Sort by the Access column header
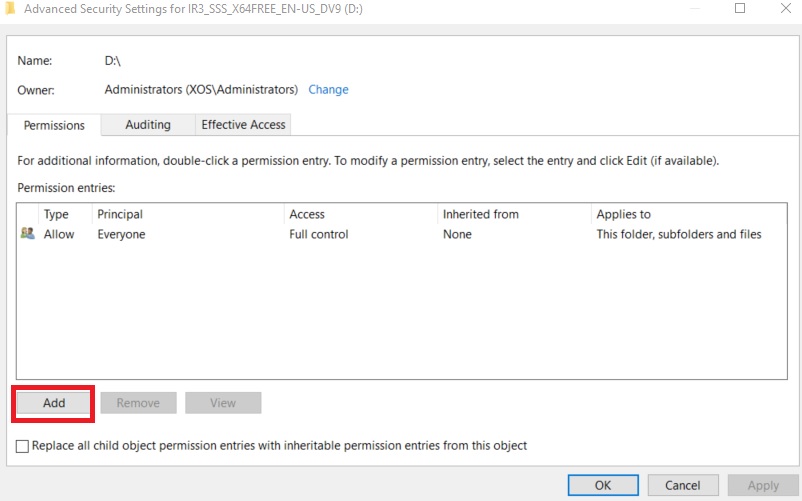Screen dimensions: 802x501 307,214
